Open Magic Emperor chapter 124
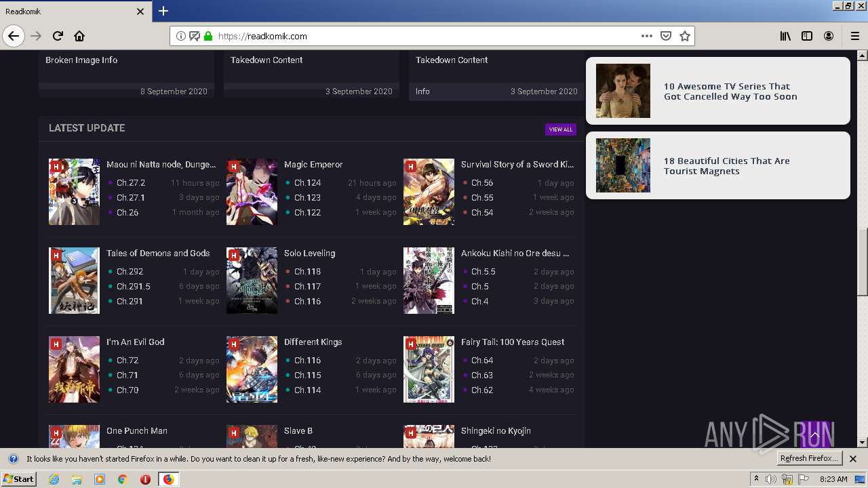The height and width of the screenshot is (488, 868). click(x=307, y=183)
